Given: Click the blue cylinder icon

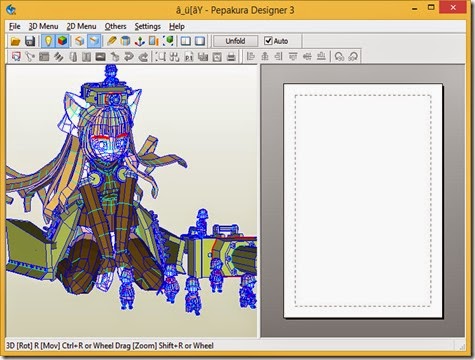Looking at the screenshot, I should (125, 41).
